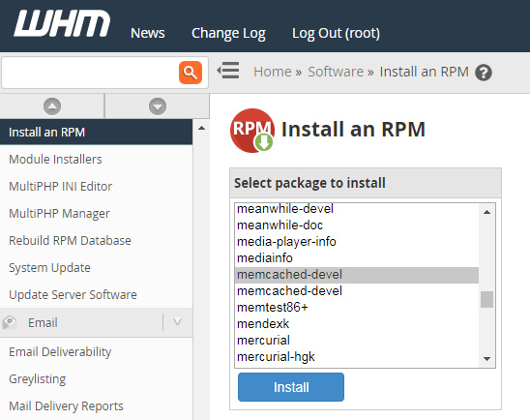Open the News menu item
Image resolution: width=530 pixels, height=420 pixels.
click(x=148, y=33)
